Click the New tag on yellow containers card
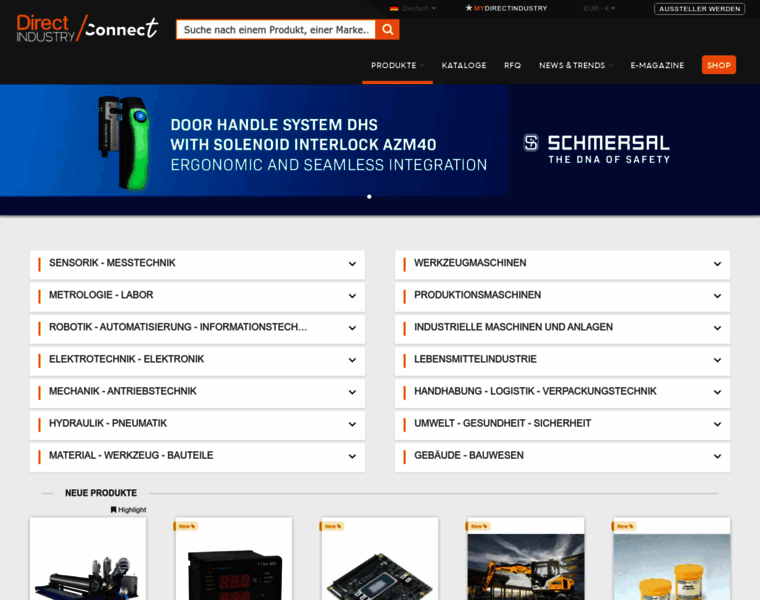 (x=624, y=526)
